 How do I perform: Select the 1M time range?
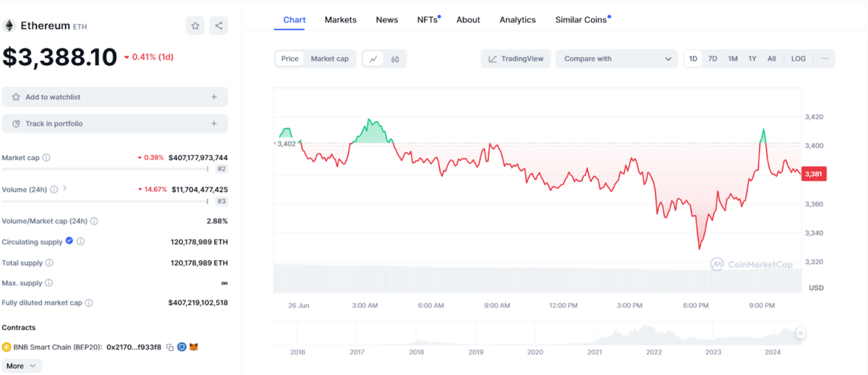point(733,59)
